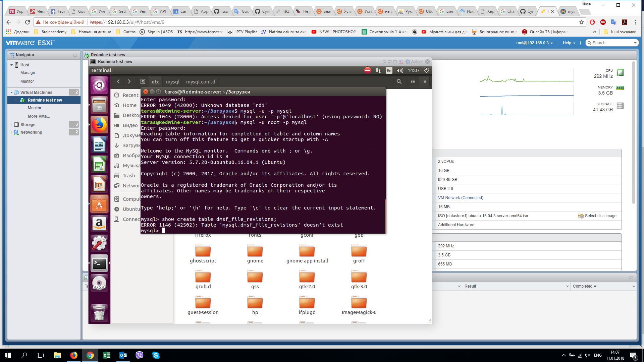Open the Help menu in the ESXi bar
The height and width of the screenshot is (362, 644).
[x=568, y=43]
